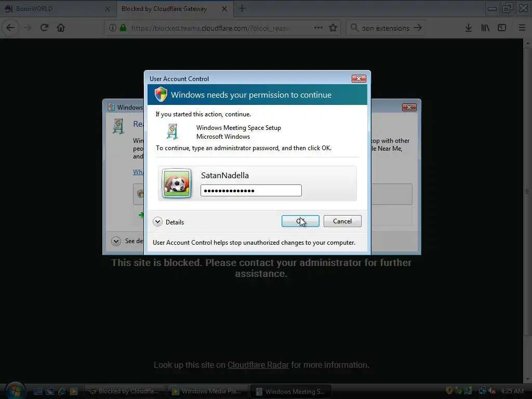Click the yellow security alert tray icon
532x399 pixels.
tap(449, 391)
